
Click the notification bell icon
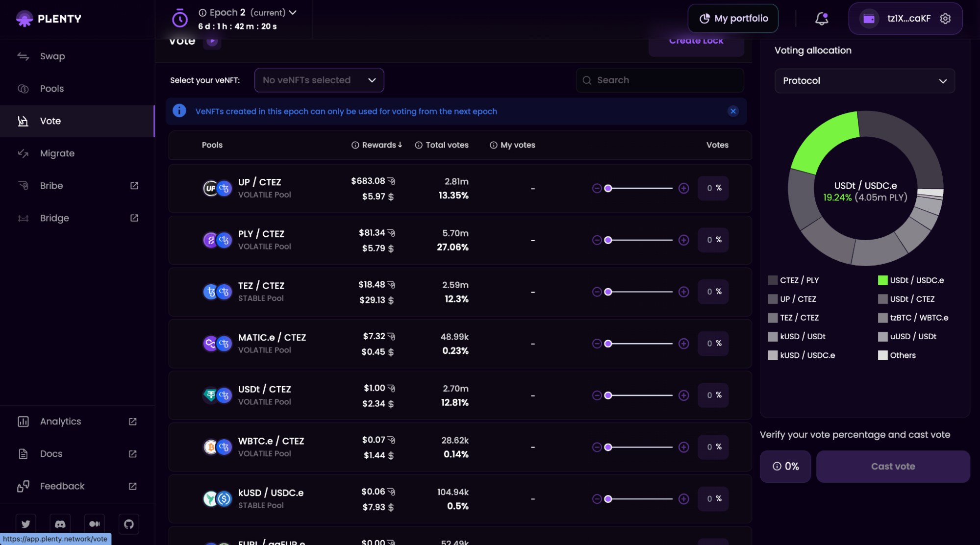tap(821, 19)
